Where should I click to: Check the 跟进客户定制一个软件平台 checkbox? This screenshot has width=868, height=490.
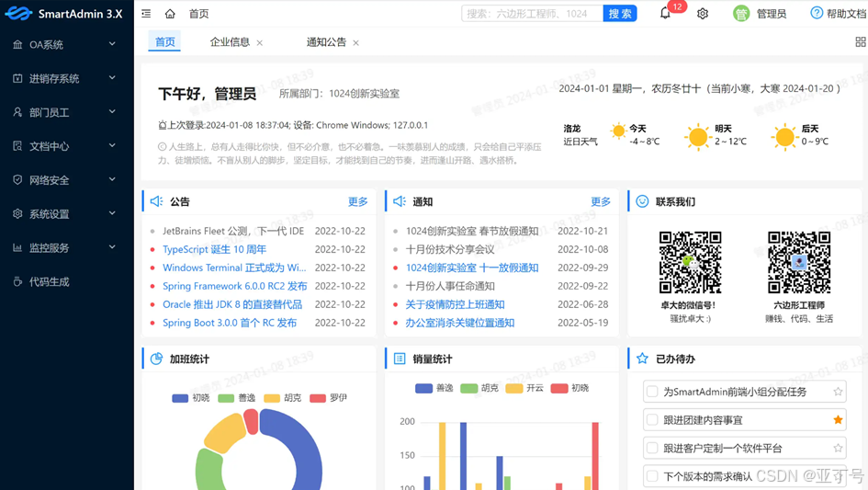[x=652, y=448]
